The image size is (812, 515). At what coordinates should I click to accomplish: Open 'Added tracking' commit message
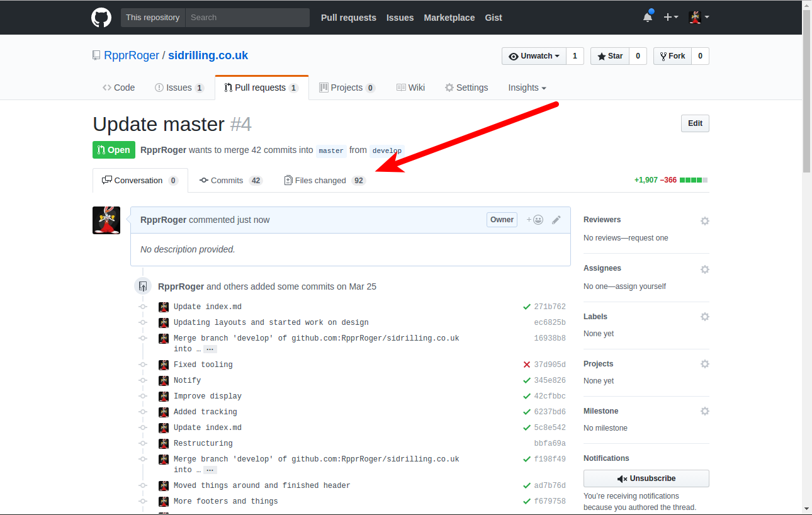tap(205, 412)
